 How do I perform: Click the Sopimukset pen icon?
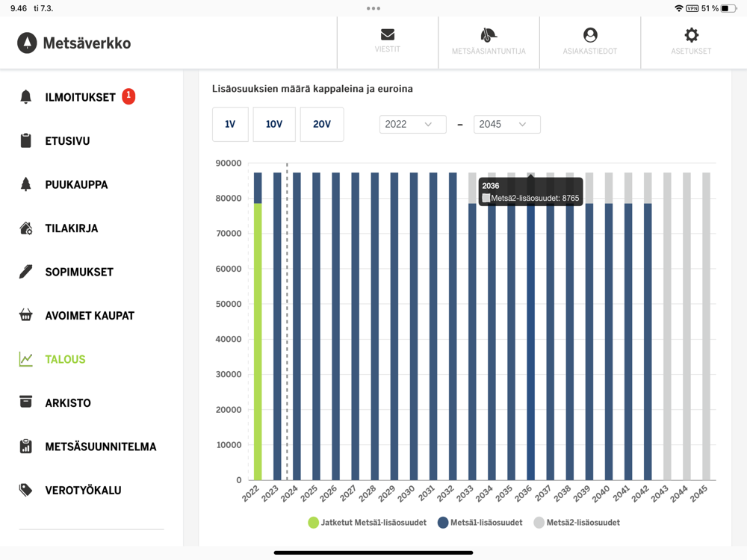[25, 272]
